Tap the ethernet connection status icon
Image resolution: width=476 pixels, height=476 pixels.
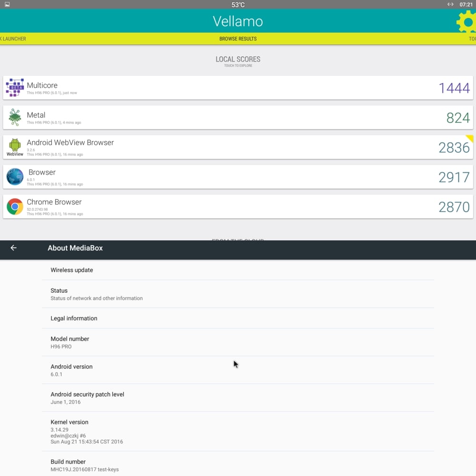coord(450,4)
